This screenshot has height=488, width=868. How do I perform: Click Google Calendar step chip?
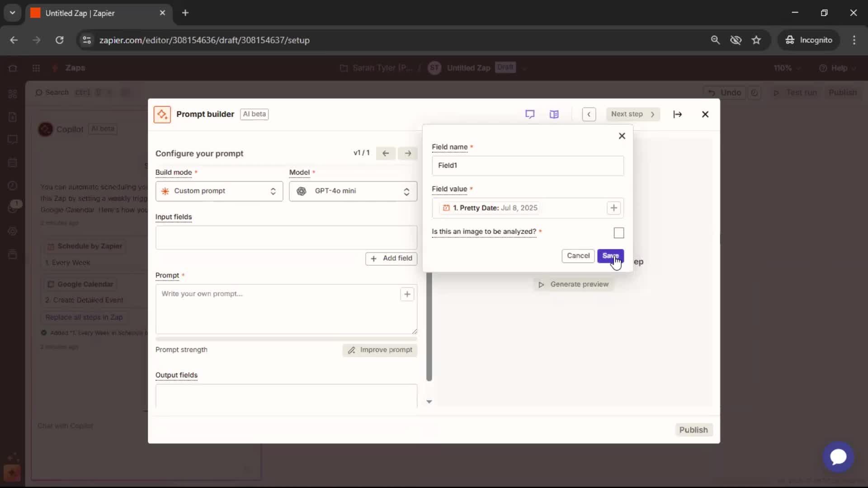coord(80,284)
